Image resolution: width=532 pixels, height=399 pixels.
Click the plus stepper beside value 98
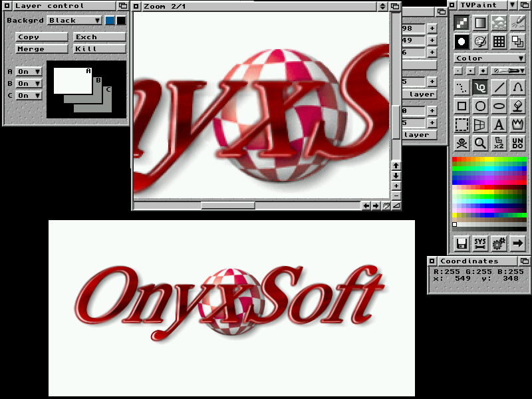[432, 29]
